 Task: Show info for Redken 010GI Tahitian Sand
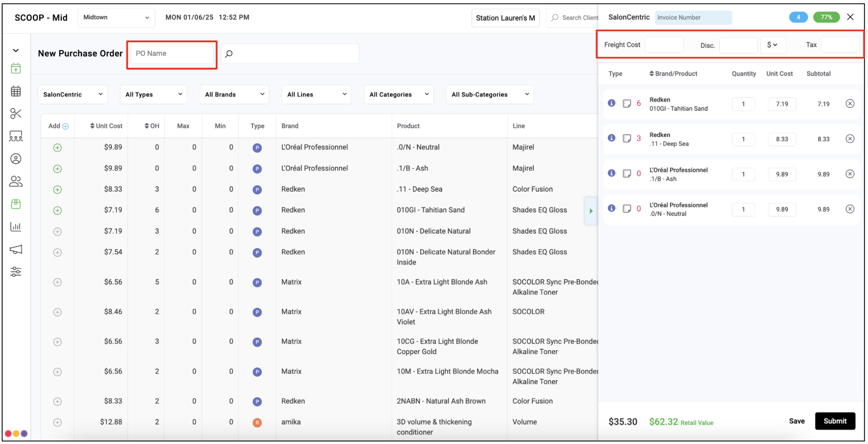(612, 103)
